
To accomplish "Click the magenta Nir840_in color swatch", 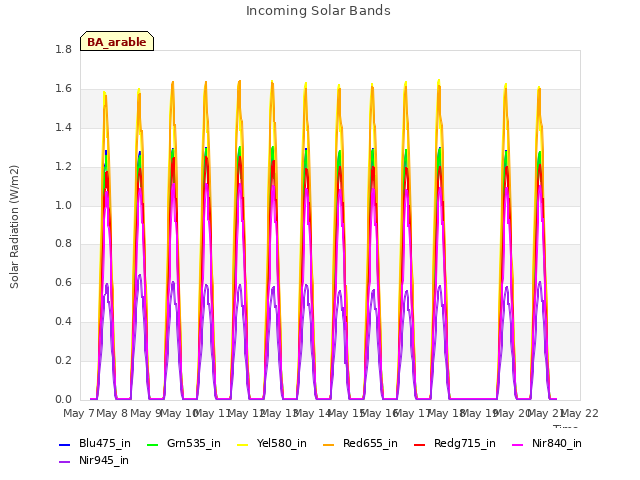I will pyautogui.click(x=518, y=444).
